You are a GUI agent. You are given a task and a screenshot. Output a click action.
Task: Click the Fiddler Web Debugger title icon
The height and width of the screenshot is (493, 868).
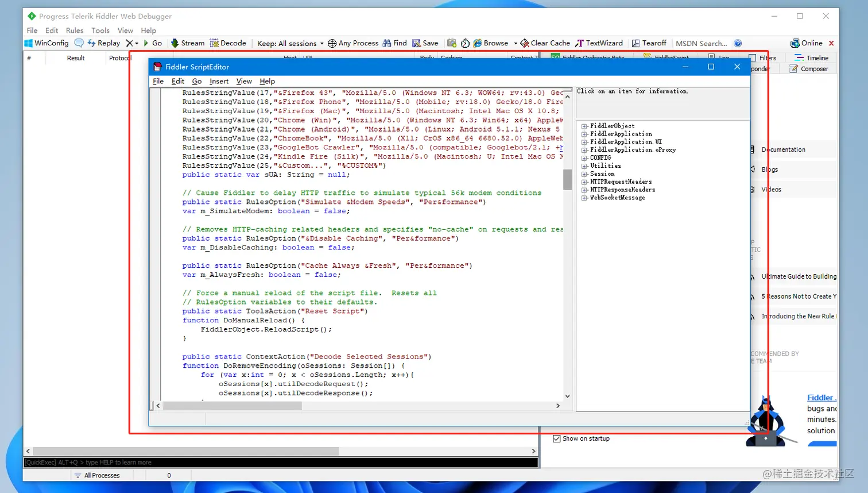pos(32,16)
